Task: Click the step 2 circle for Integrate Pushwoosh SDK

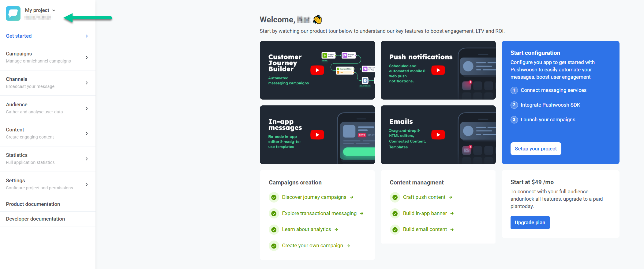Action: tap(514, 105)
